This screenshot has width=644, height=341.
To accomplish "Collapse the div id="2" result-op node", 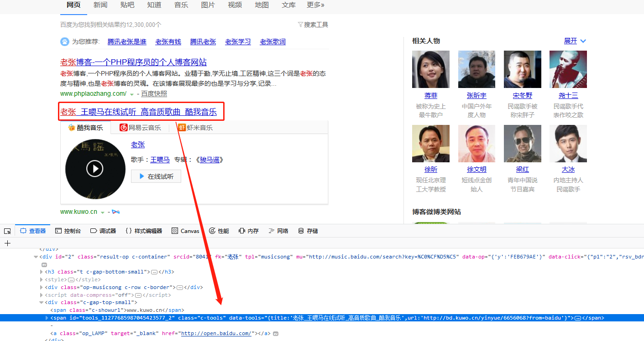I will pyautogui.click(x=36, y=257).
